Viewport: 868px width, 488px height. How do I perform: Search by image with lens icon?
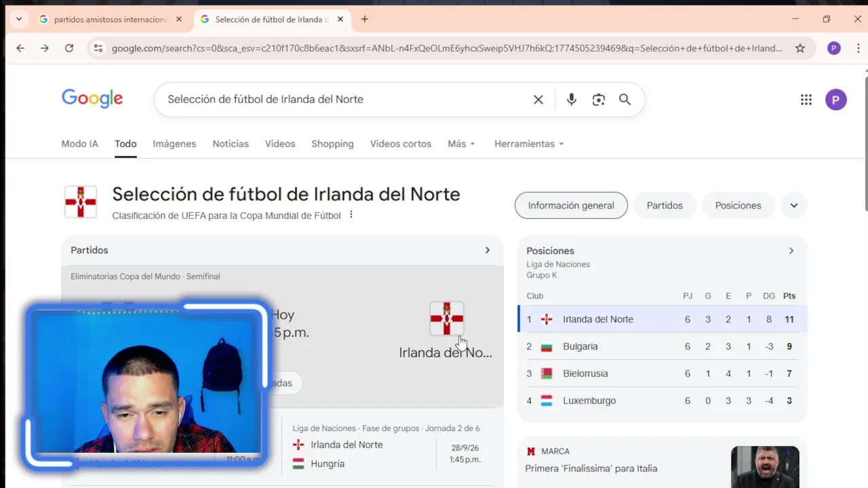[x=598, y=100]
